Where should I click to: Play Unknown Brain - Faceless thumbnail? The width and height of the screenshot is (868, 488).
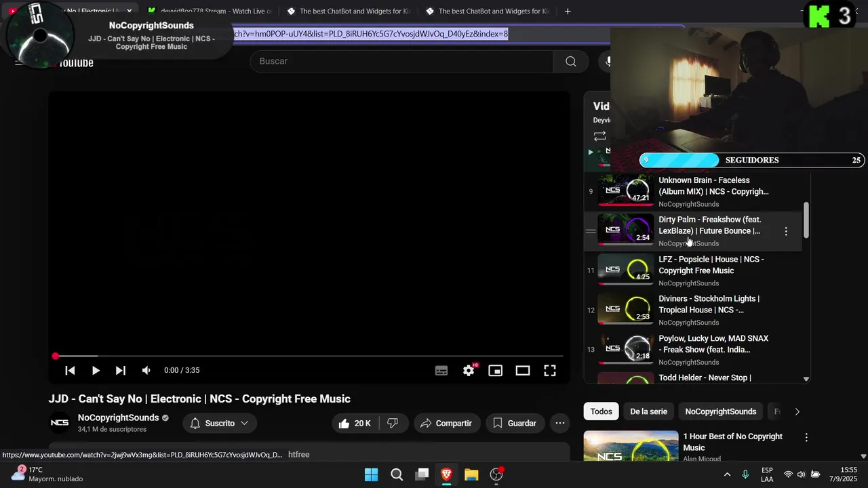click(625, 191)
